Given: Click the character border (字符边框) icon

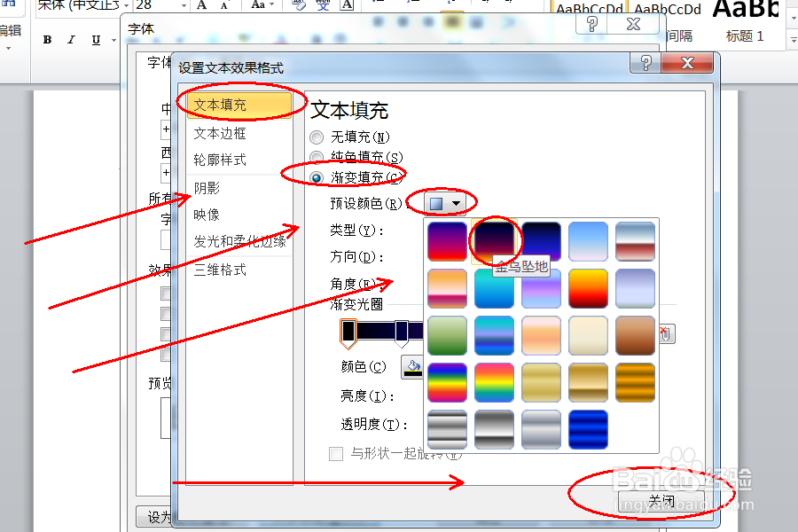Looking at the screenshot, I should (x=346, y=6).
